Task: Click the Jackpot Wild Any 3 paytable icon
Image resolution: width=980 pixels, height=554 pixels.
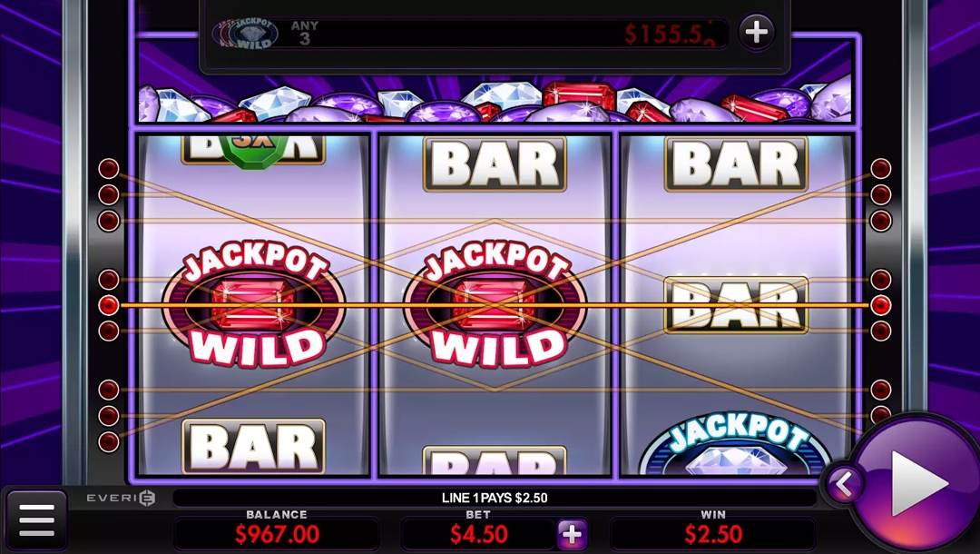Action: coord(245,34)
